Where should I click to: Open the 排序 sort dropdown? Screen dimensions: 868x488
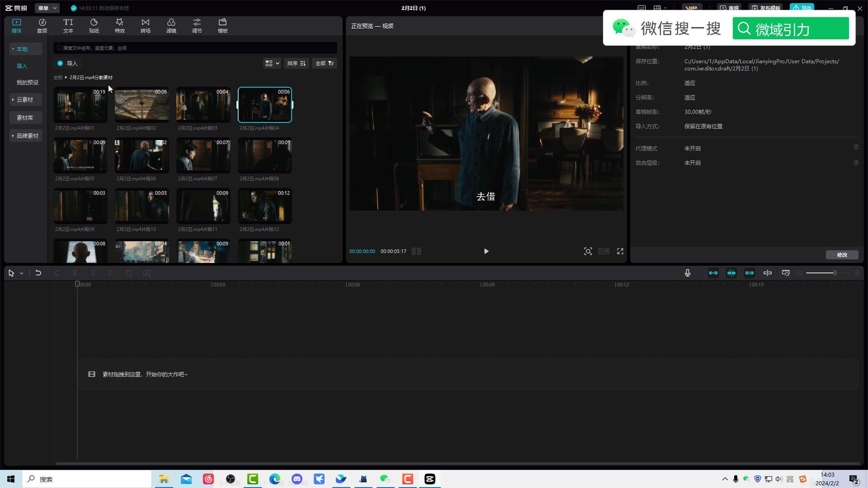click(x=297, y=63)
